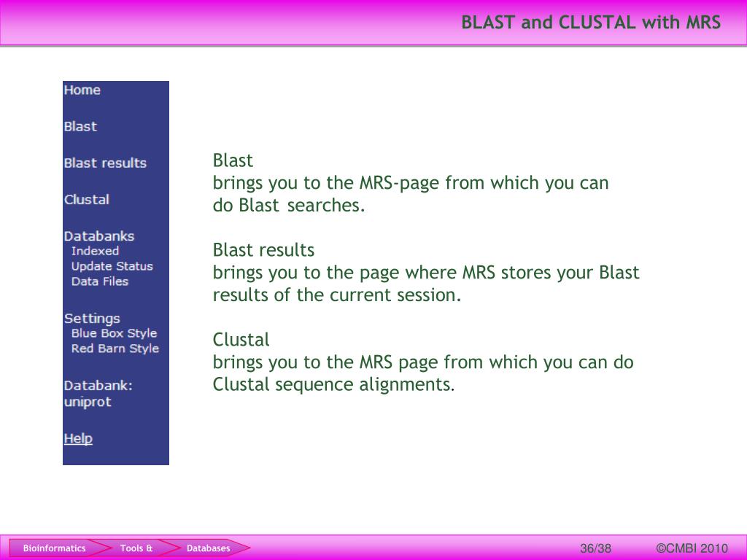View Update Status under Databanks
Viewport: 747px width, 560px height.
(112, 266)
